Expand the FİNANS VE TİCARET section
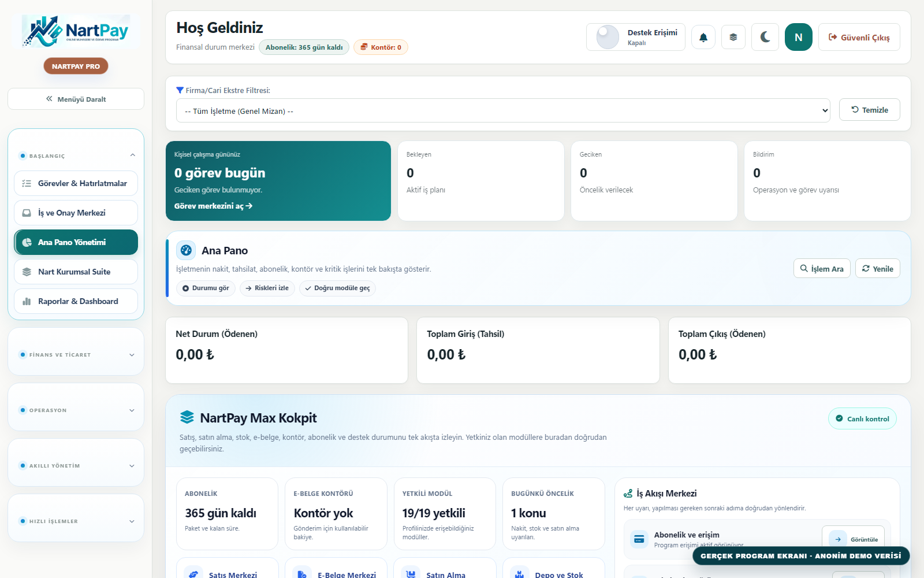 76,354
